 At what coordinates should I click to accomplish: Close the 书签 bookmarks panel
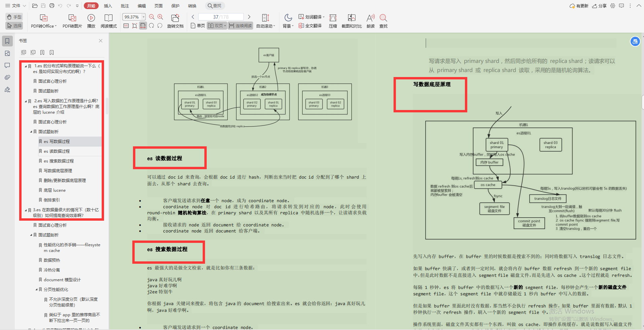point(101,41)
